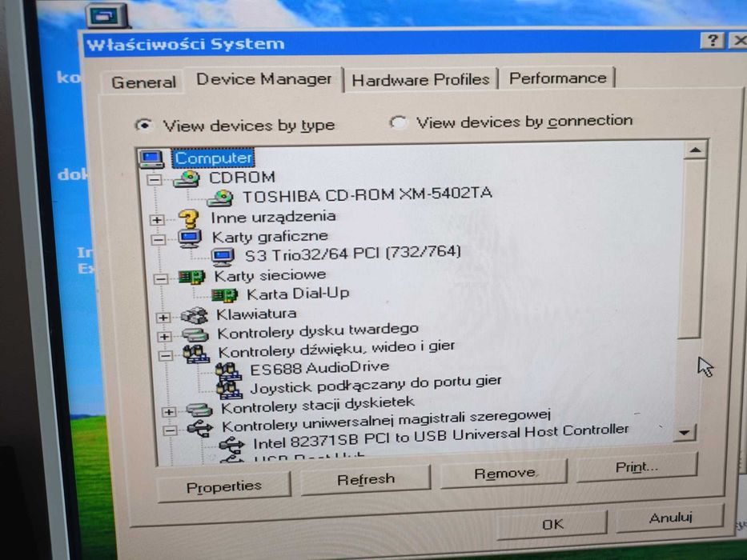This screenshot has width=747, height=560.
Task: Select View devices by connection option
Action: tap(398, 123)
